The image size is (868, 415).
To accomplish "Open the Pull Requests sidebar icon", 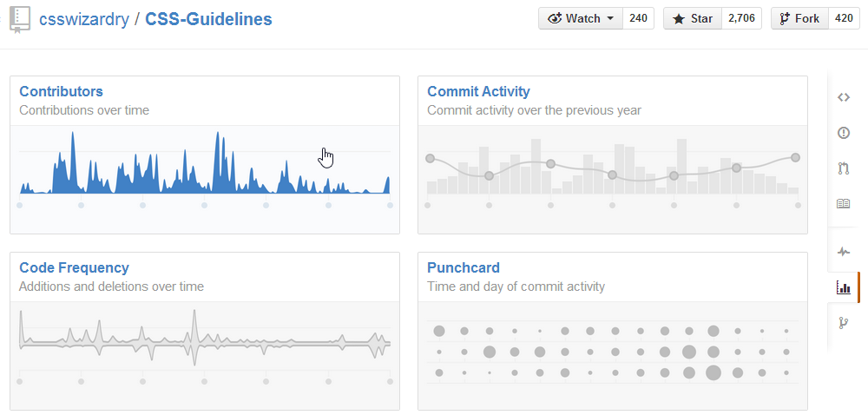I will pos(843,168).
